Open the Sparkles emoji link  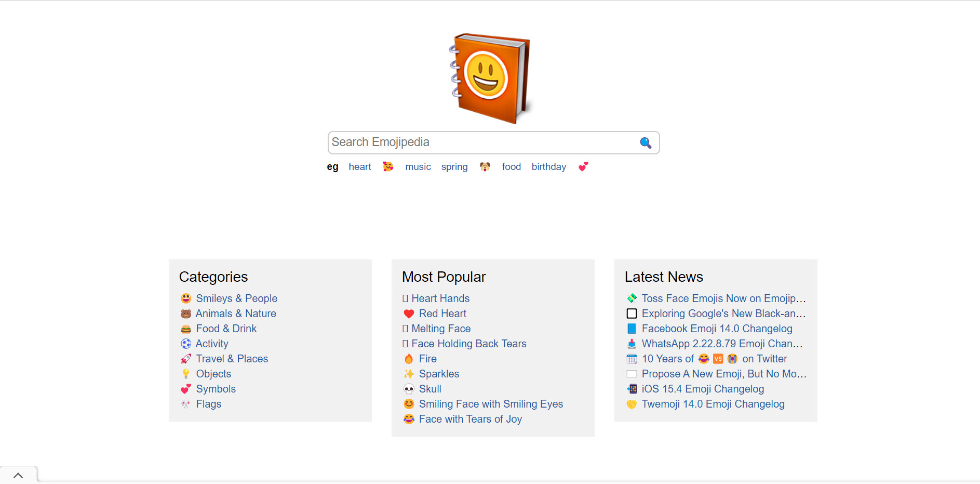439,374
